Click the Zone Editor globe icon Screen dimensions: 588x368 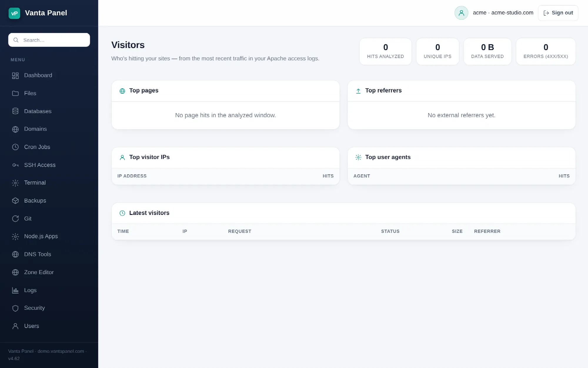pyautogui.click(x=15, y=272)
